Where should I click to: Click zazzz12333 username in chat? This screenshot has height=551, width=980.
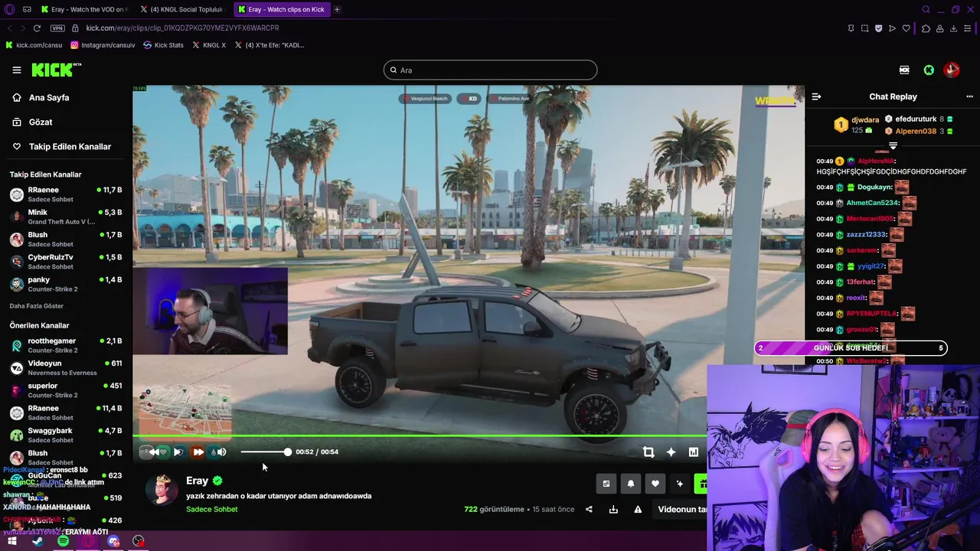pyautogui.click(x=866, y=235)
